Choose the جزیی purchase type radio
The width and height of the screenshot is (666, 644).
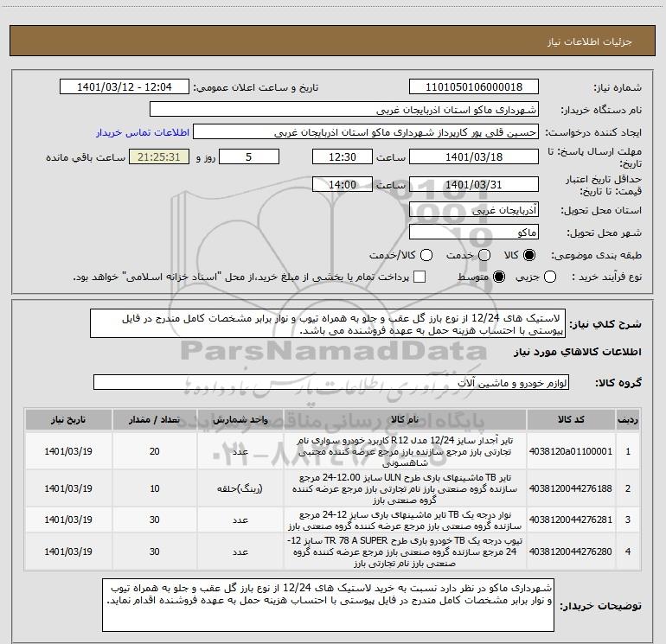coord(550,277)
